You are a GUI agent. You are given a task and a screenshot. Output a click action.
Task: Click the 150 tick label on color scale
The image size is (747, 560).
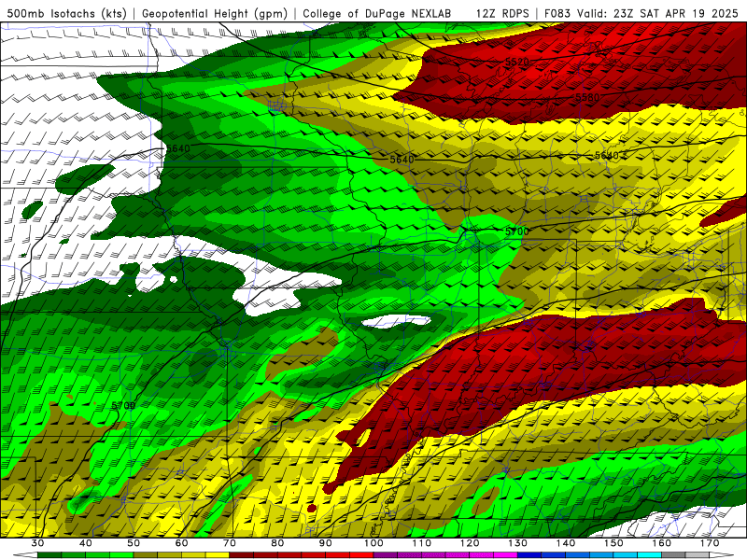(x=613, y=543)
